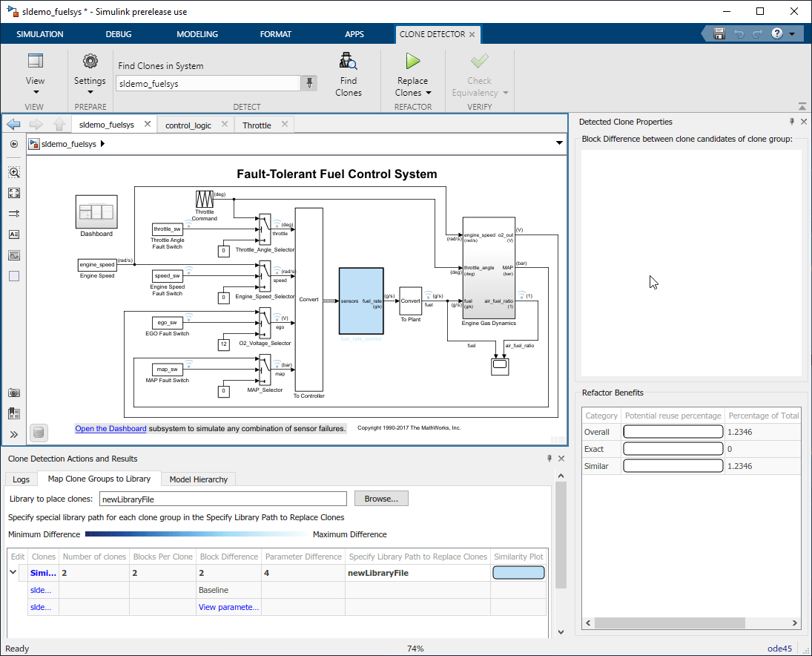812x656 pixels.
Task: Click the Replace Clones green arrow
Action: [412, 62]
